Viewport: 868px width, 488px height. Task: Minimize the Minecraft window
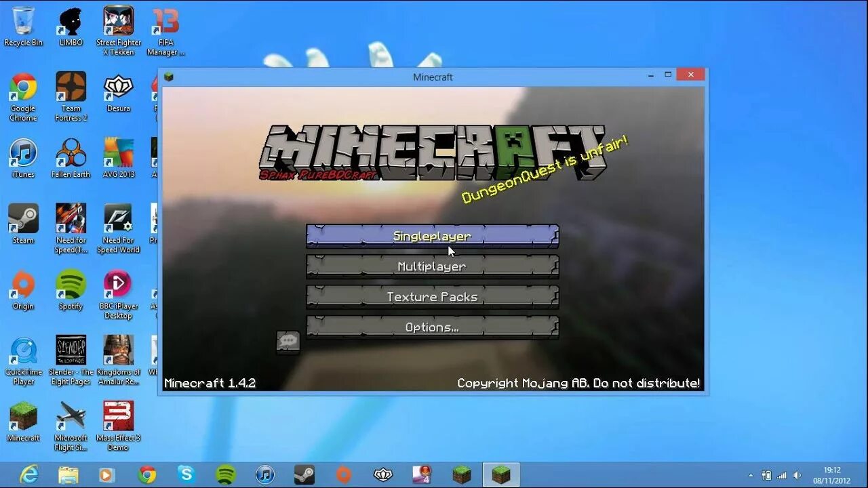pyautogui.click(x=651, y=75)
